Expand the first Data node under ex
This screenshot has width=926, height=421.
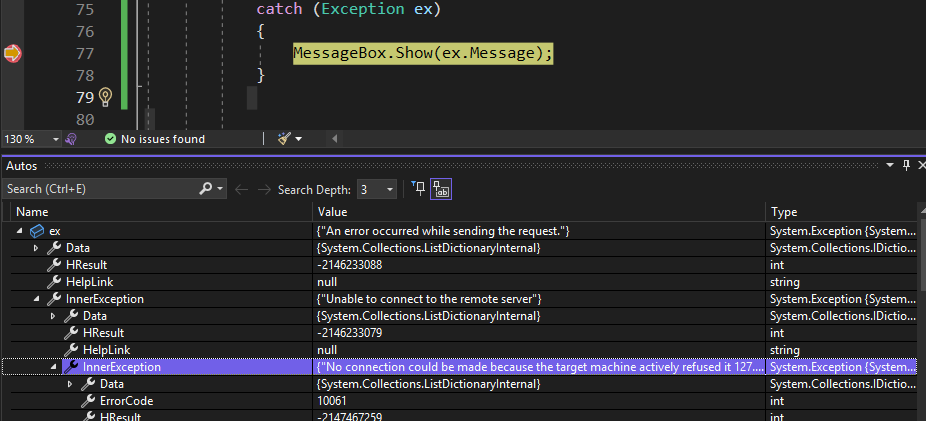pyautogui.click(x=36, y=248)
